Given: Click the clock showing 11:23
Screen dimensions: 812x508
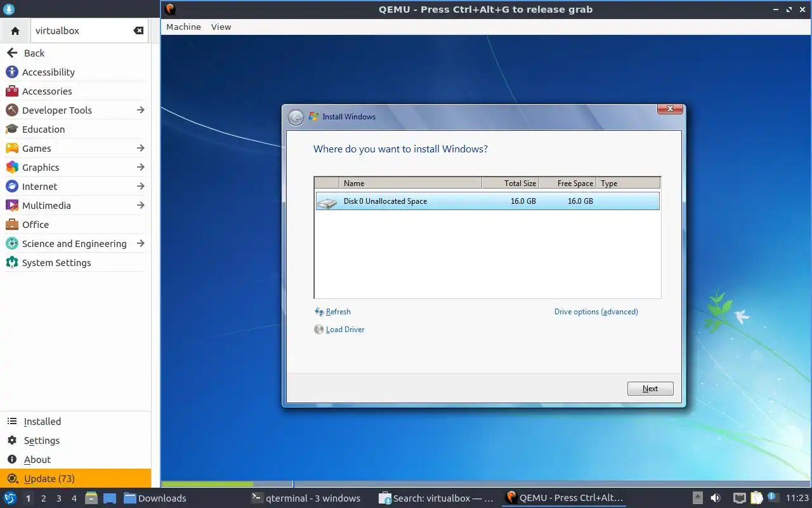Looking at the screenshot, I should (797, 498).
